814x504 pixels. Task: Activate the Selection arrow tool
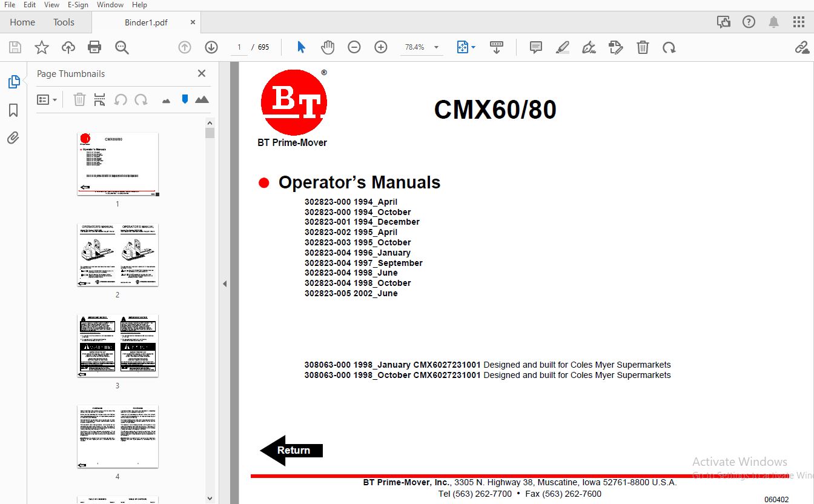[301, 47]
